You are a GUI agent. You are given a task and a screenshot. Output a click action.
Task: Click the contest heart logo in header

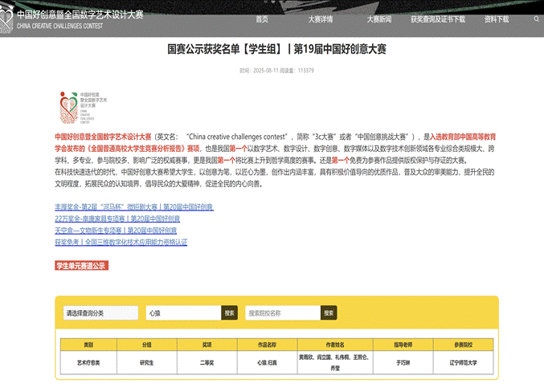point(6,19)
